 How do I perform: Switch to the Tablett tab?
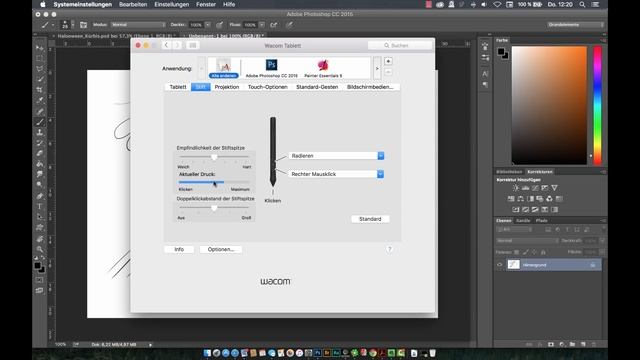point(178,87)
